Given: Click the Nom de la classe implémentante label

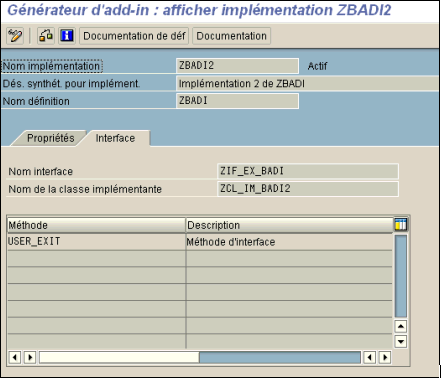Looking at the screenshot, I should click(85, 189).
